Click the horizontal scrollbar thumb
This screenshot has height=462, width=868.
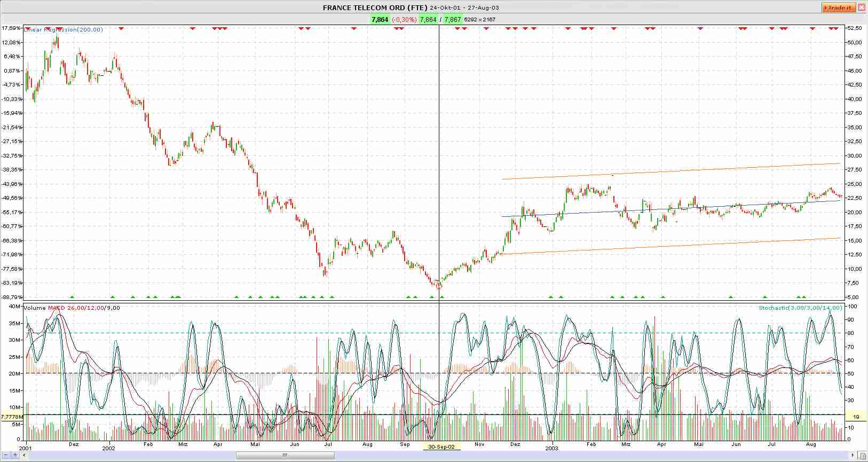285,455
